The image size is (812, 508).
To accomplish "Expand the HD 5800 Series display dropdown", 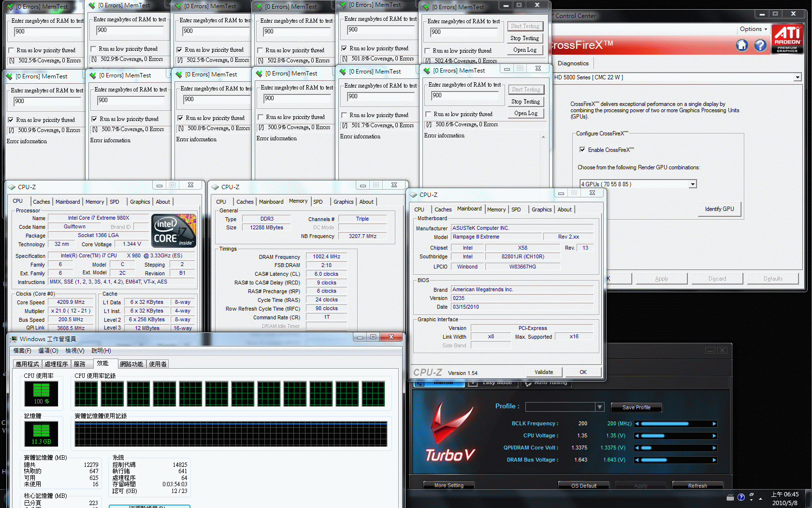I will (x=797, y=77).
